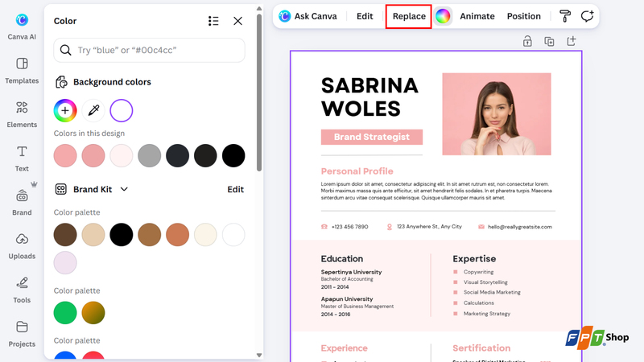Click the add page icon
Viewport: 644px width, 362px height.
pyautogui.click(x=572, y=41)
